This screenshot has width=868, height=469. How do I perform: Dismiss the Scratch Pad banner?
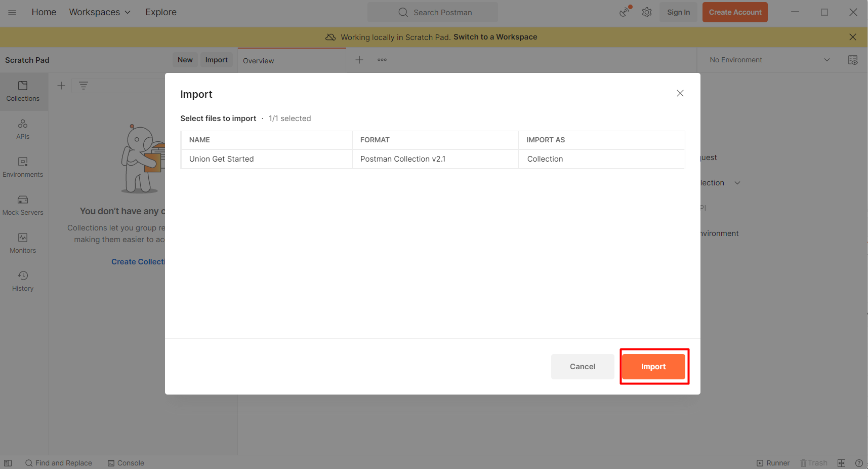pos(853,37)
